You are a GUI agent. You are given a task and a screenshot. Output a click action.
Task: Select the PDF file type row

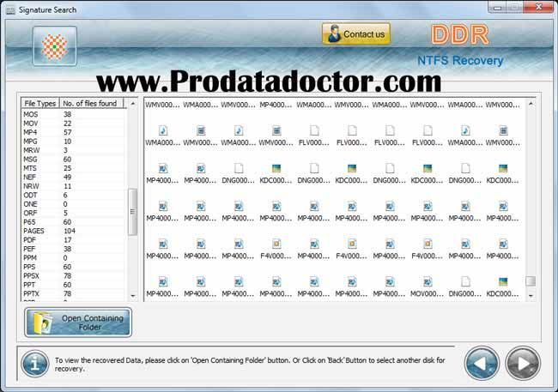coord(74,240)
